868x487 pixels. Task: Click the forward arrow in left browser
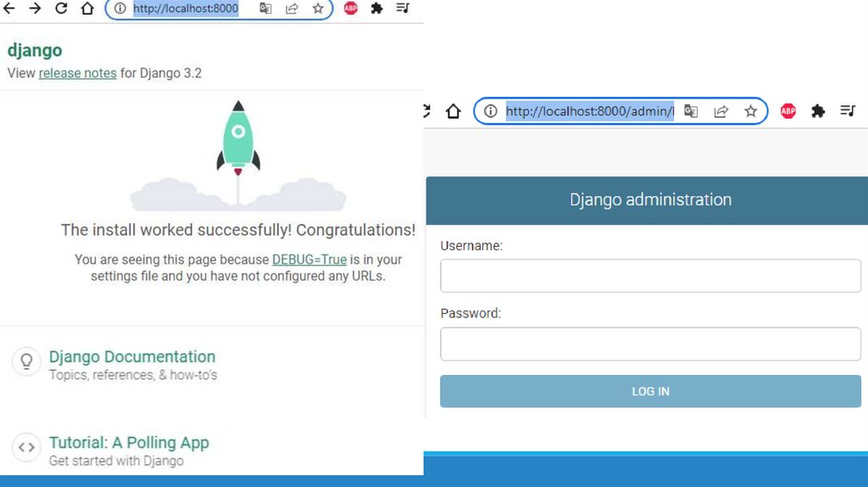pos(35,8)
